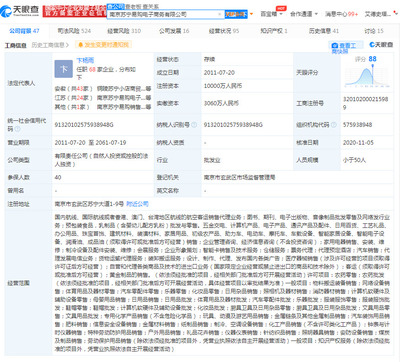Click 其他（共1家）region entry
400x362 pixels.
[72, 107]
